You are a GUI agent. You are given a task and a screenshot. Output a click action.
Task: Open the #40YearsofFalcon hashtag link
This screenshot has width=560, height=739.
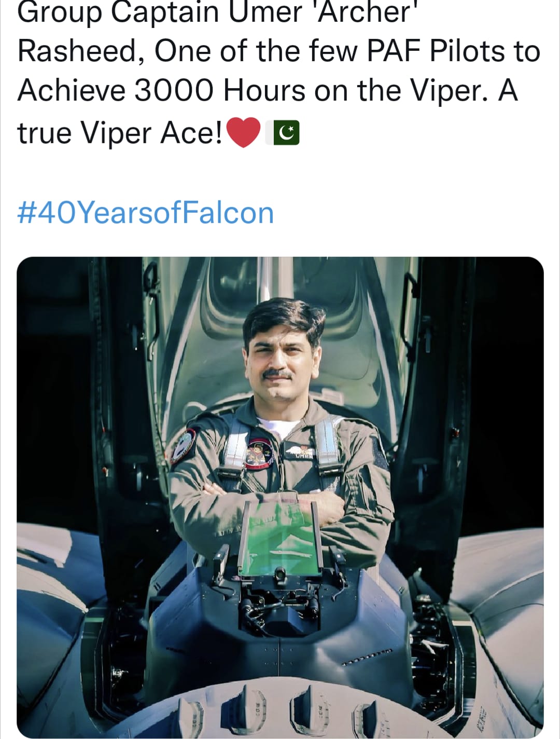(x=146, y=213)
